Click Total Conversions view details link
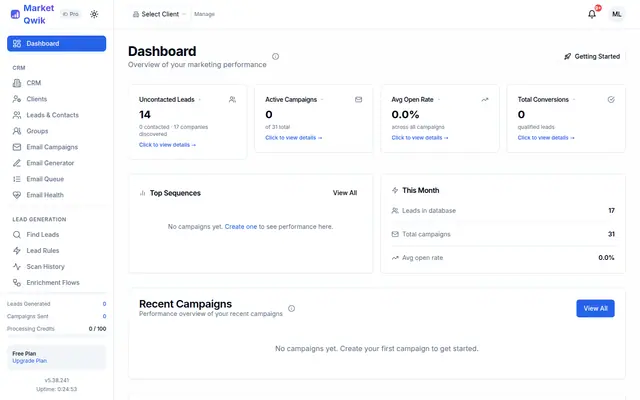The height and width of the screenshot is (400, 640). pyautogui.click(x=546, y=138)
